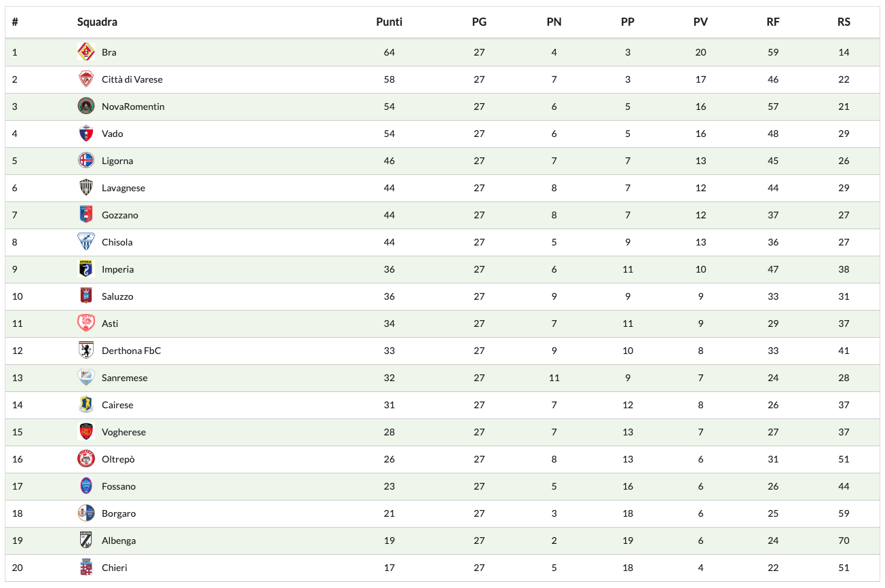The width and height of the screenshot is (885, 588).
Task: Click the Oltrepò team logo
Action: click(x=86, y=459)
